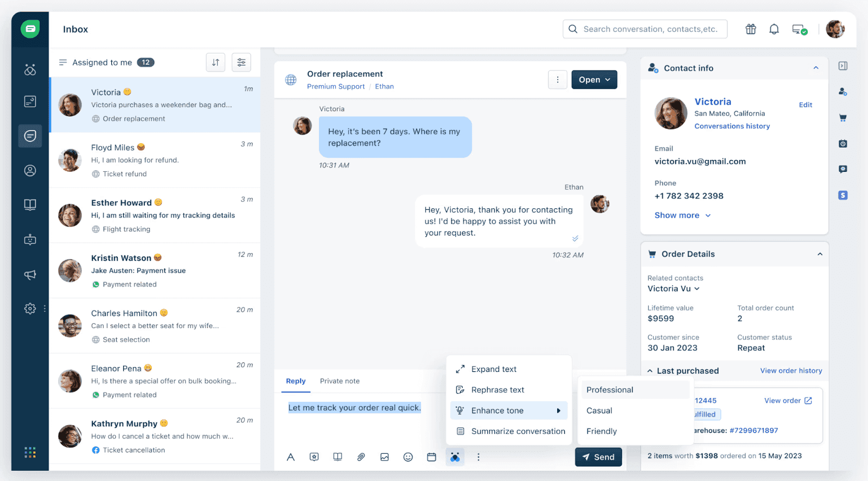Viewport: 868px width, 481px height.
Task: Toggle the AI assistant icon in reply toolbar
Action: (x=455, y=457)
